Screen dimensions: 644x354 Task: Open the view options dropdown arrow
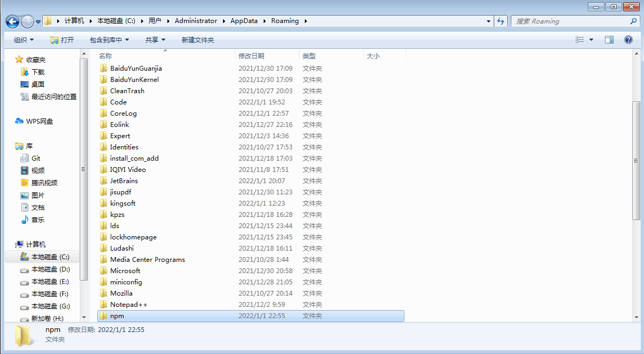[591, 40]
